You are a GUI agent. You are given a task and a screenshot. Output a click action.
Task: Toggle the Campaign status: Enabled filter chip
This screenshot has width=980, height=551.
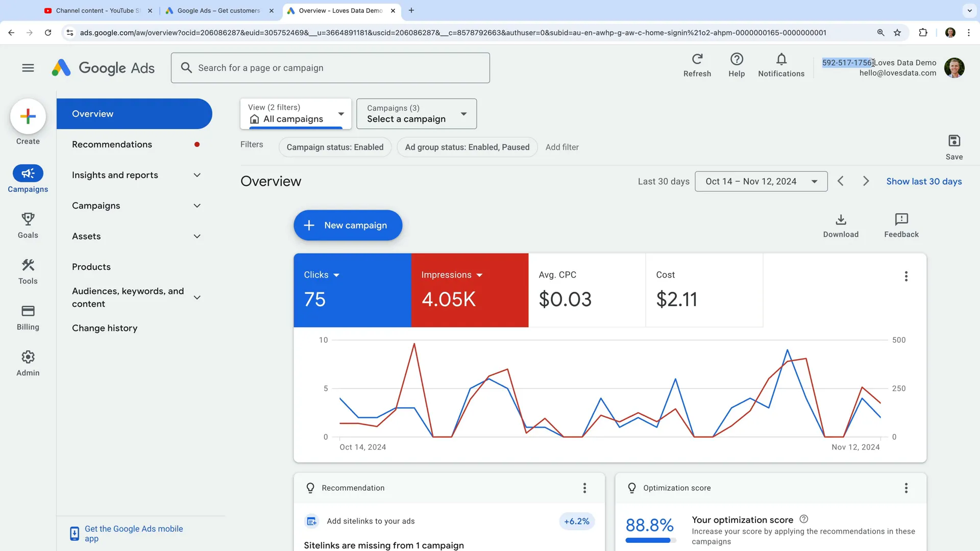point(335,147)
